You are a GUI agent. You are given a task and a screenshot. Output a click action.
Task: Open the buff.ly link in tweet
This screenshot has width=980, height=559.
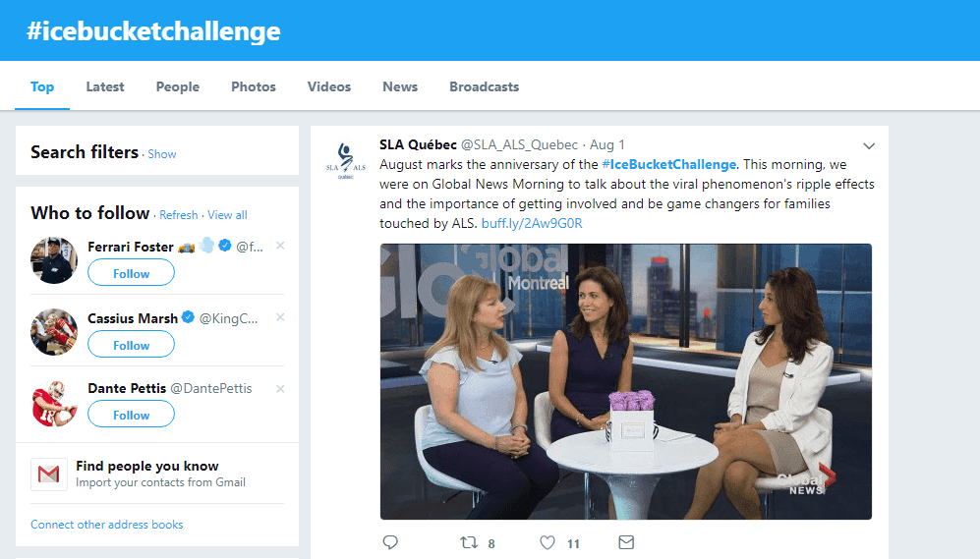click(532, 223)
